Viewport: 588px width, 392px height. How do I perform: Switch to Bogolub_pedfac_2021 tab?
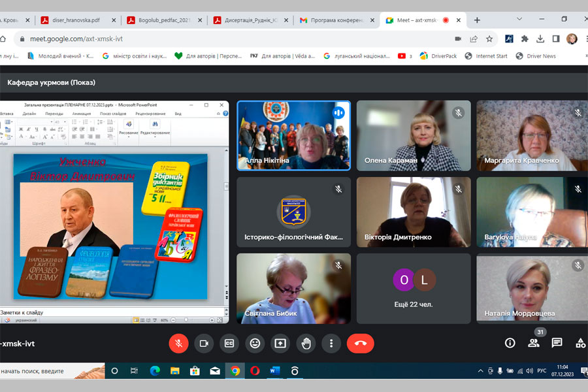click(164, 20)
